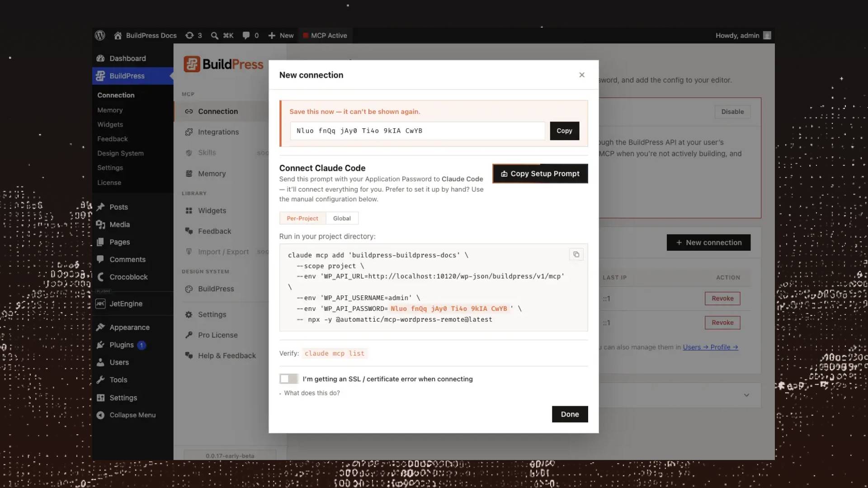Image resolution: width=868 pixels, height=488 pixels.
Task: Click the admin avatar next to Howdy
Action: (x=767, y=35)
